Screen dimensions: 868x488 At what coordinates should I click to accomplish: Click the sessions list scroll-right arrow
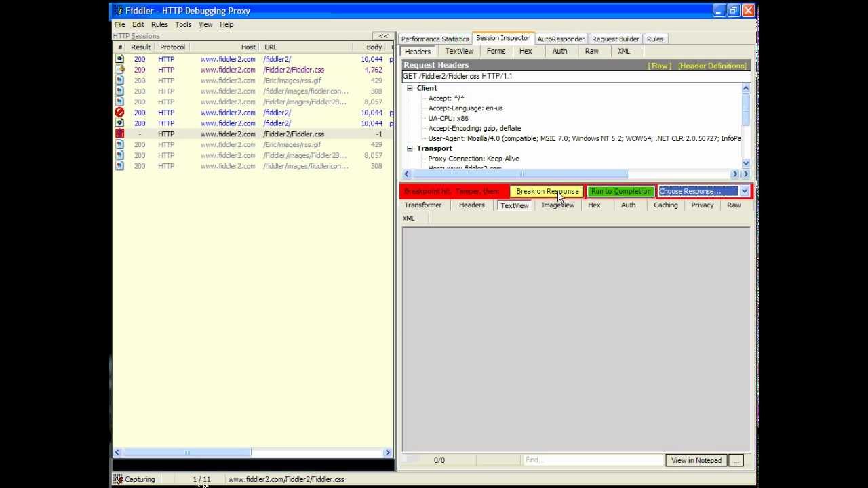click(x=388, y=452)
